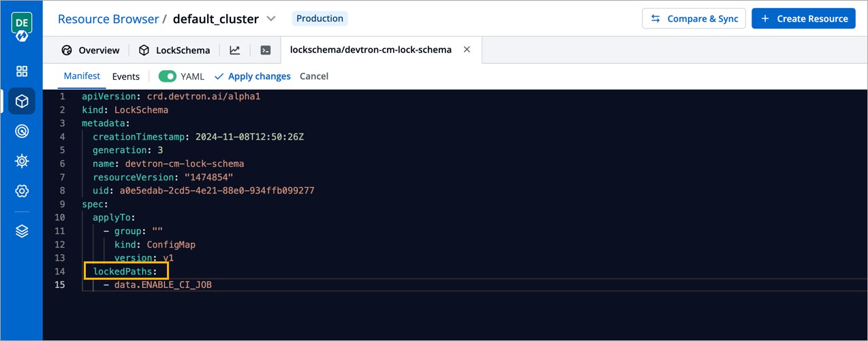Toggle the YAML switch off
The image size is (868, 341).
168,76
